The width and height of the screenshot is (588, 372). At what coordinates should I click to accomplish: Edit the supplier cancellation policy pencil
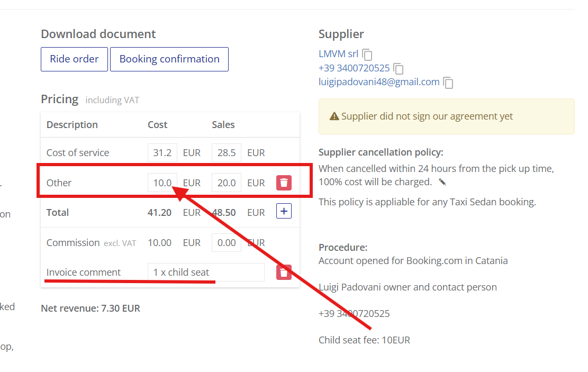click(x=442, y=182)
